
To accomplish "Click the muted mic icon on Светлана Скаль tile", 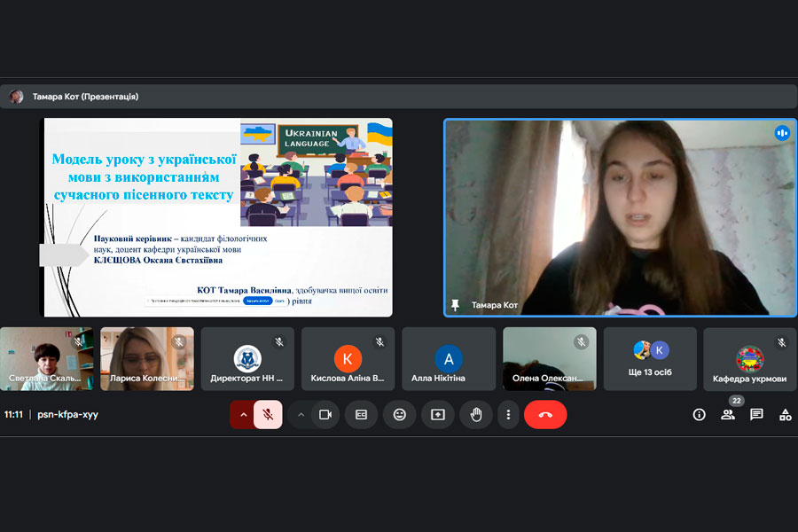I will pyautogui.click(x=78, y=342).
